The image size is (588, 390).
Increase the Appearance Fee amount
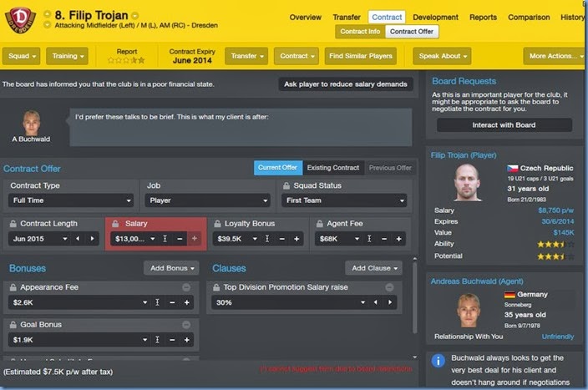[x=187, y=302]
